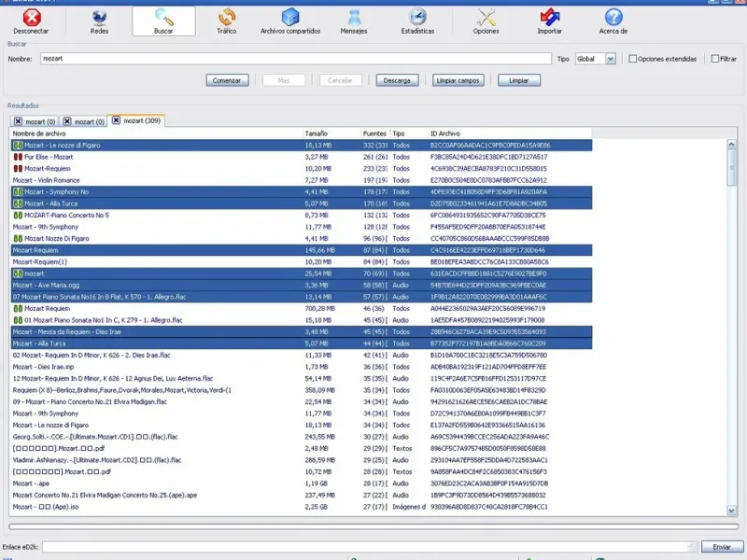Enable the Opciones extendidas checkbox
This screenshot has height=560, width=747.
(x=632, y=59)
